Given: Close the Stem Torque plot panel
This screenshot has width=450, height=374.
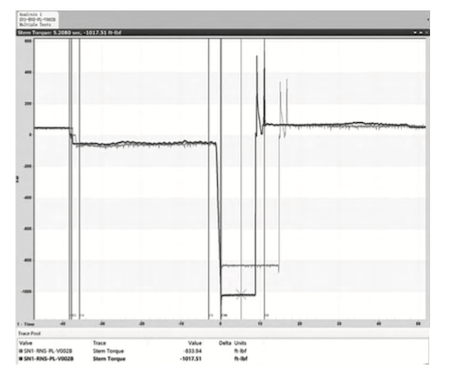Looking at the screenshot, I should click(x=426, y=33).
